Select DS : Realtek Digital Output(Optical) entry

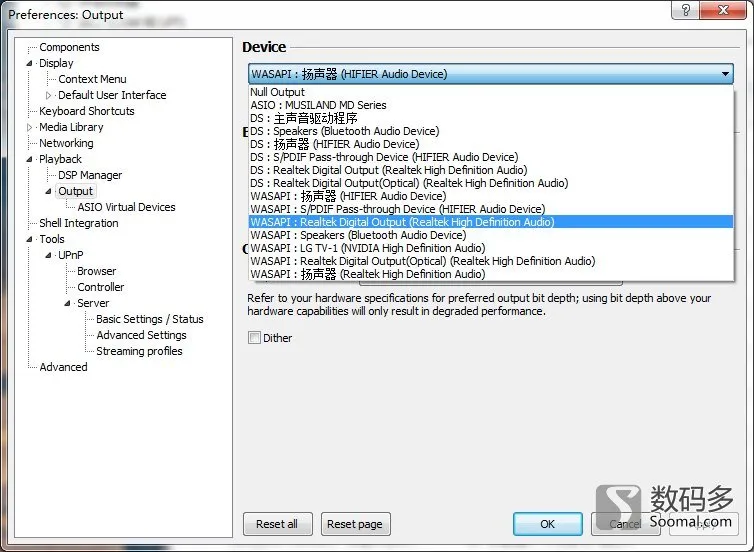(491, 183)
